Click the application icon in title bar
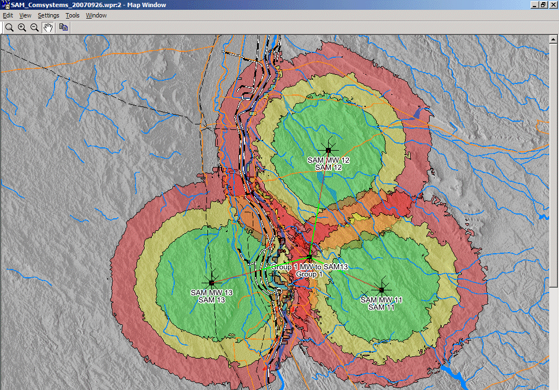 click(5, 5)
